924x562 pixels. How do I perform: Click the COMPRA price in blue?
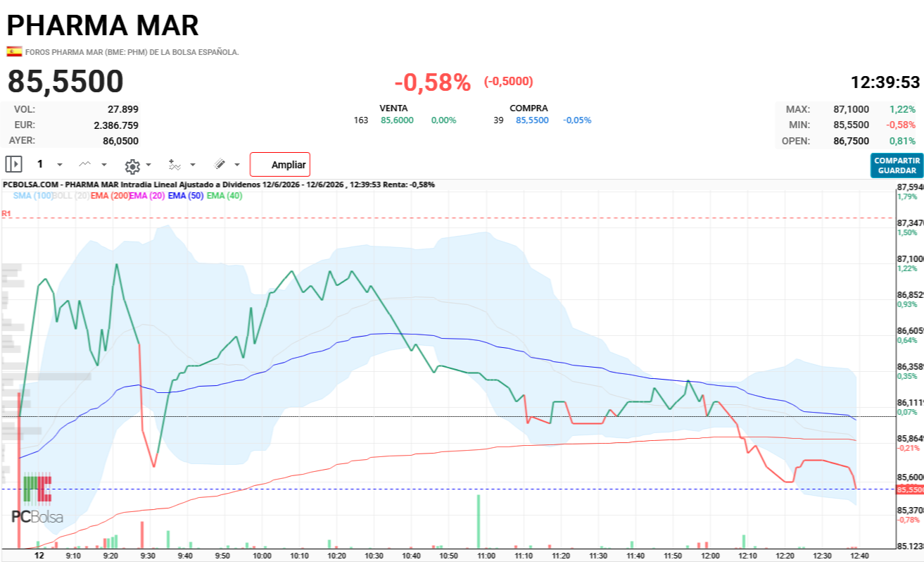click(533, 120)
